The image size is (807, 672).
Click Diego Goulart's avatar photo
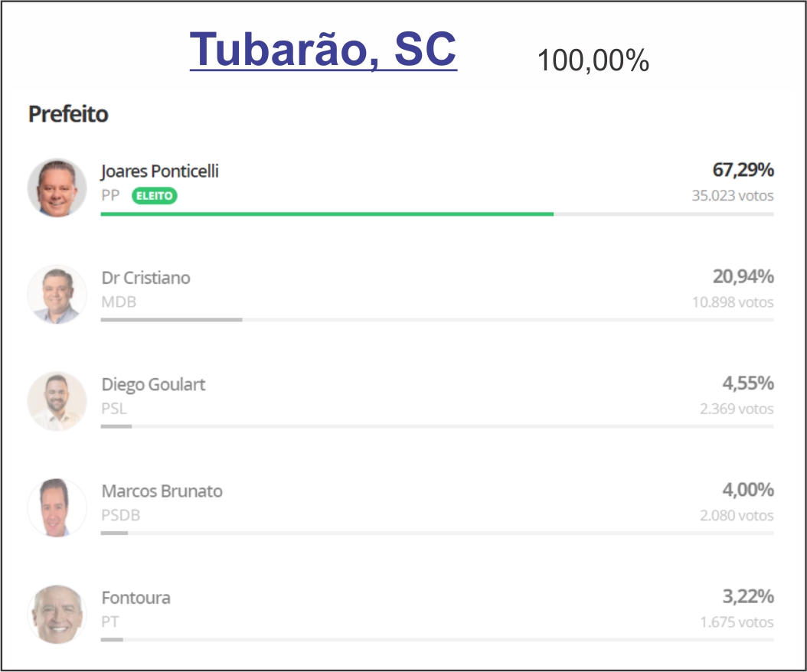point(57,401)
